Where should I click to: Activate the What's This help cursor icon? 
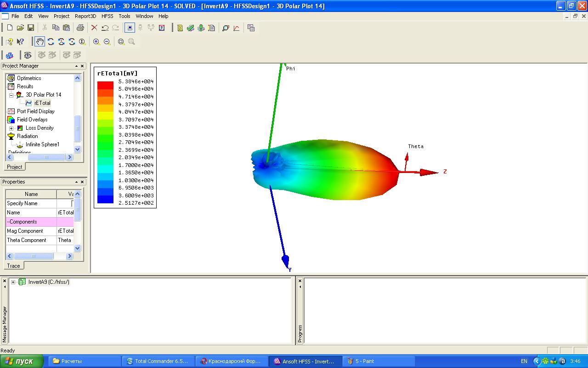[20, 42]
